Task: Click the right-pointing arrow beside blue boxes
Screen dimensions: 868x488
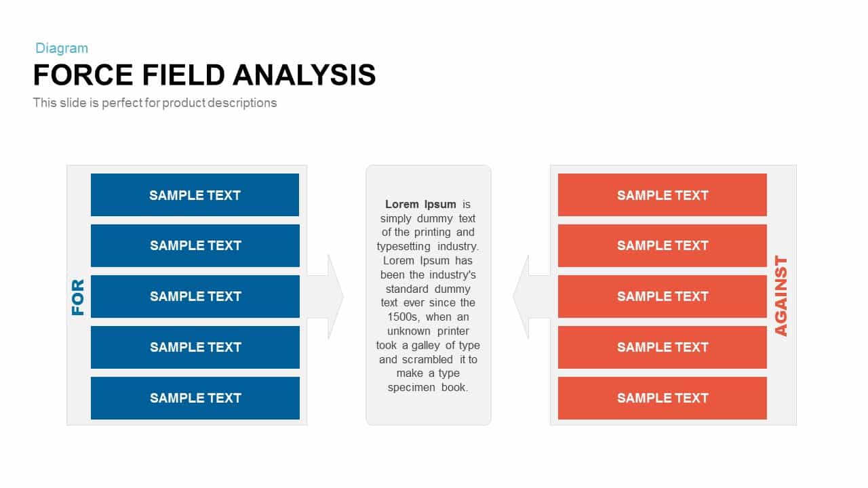Action: tap(326, 297)
